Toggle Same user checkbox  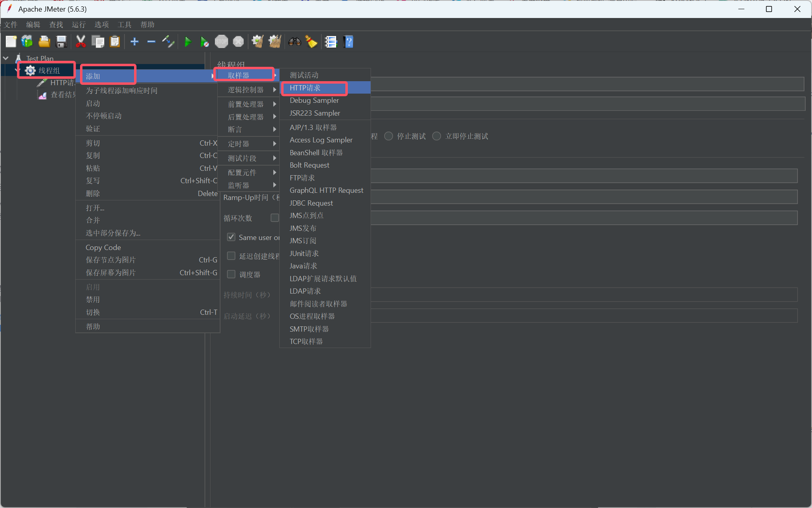coord(231,237)
